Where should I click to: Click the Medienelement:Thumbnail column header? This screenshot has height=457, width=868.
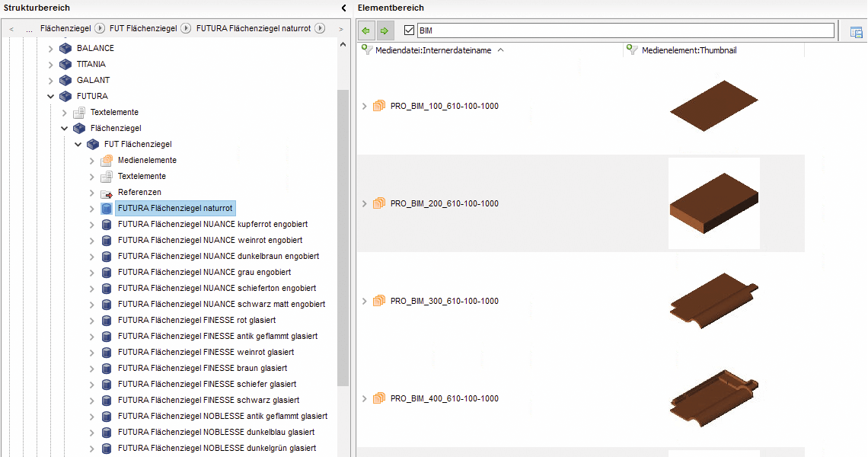tap(689, 50)
